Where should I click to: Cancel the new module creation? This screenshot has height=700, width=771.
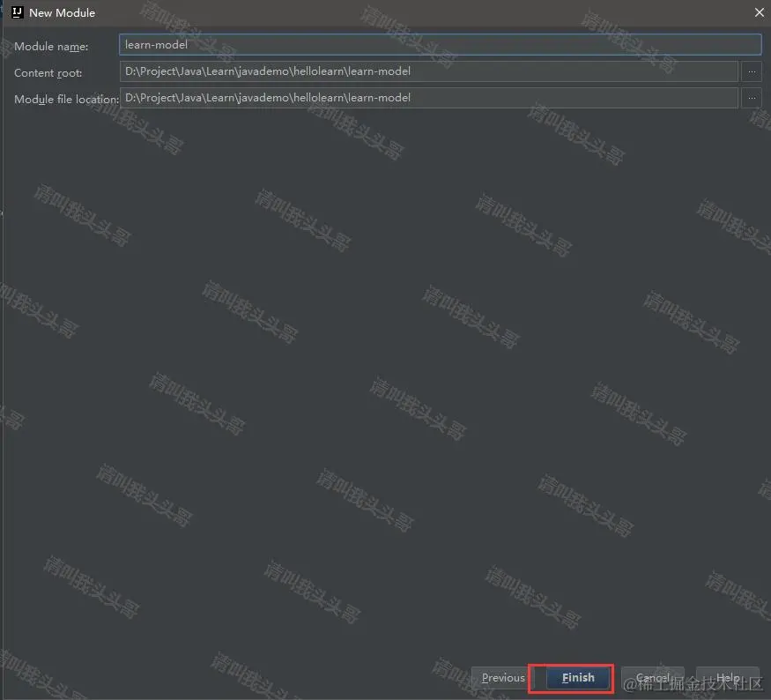[x=652, y=677]
